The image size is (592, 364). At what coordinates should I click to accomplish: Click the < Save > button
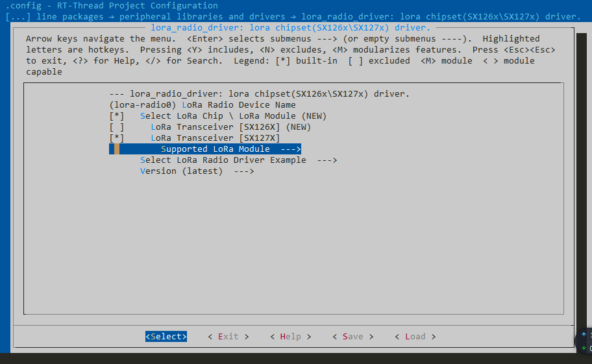(x=353, y=337)
